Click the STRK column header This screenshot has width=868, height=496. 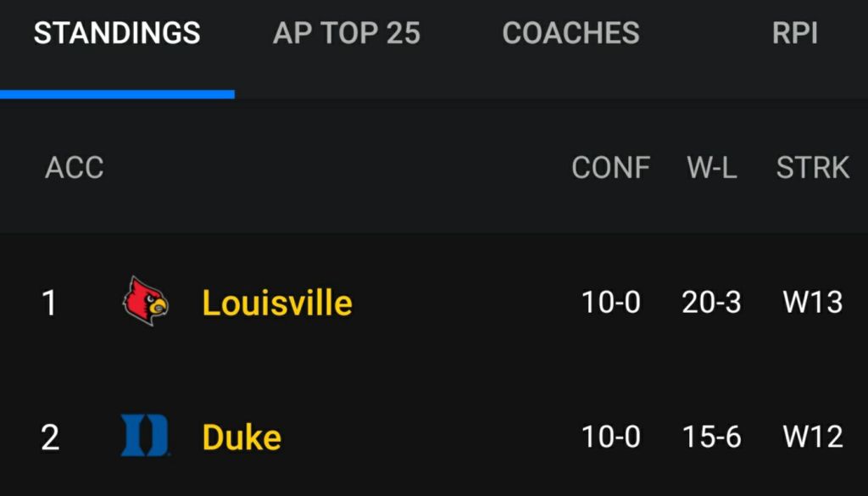click(812, 168)
